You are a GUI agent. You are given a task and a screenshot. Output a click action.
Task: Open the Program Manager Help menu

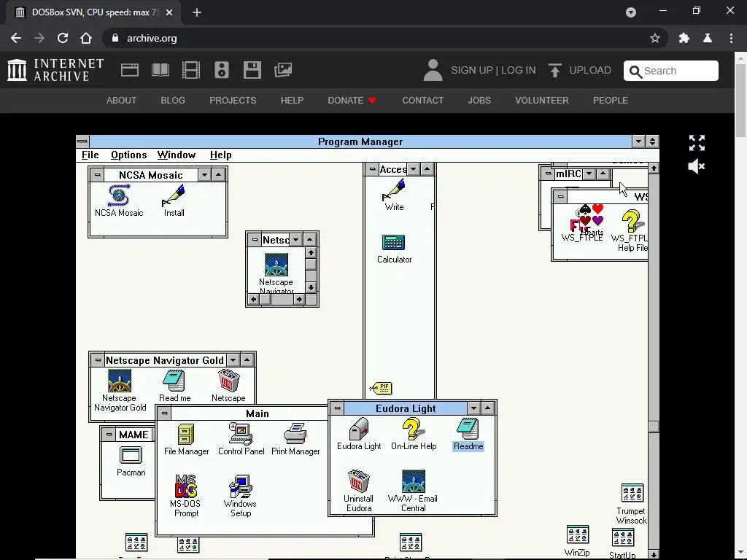point(220,155)
